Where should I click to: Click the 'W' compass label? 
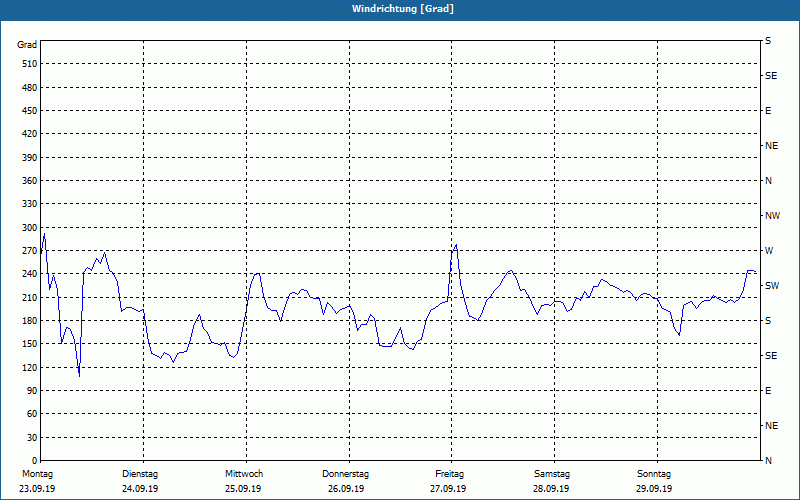769,251
